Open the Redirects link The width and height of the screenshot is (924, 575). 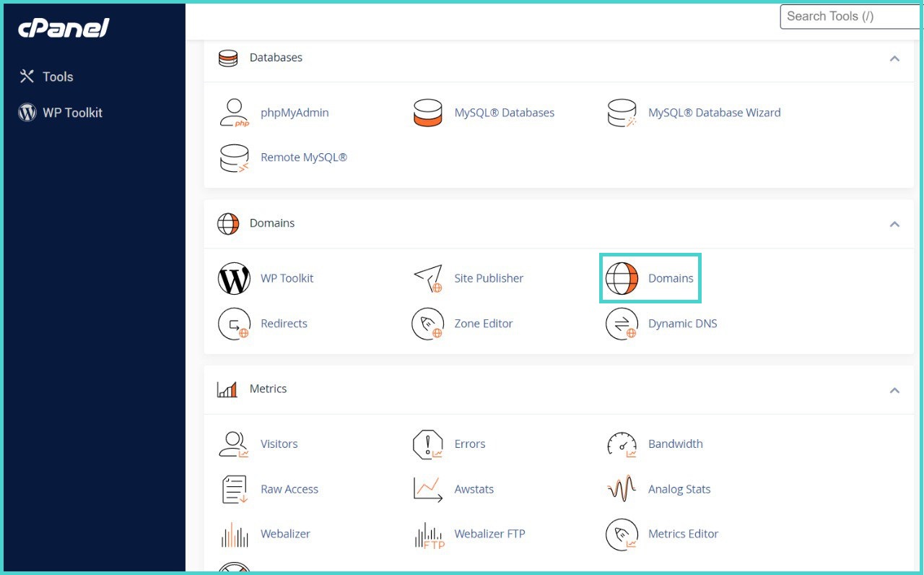(x=284, y=323)
